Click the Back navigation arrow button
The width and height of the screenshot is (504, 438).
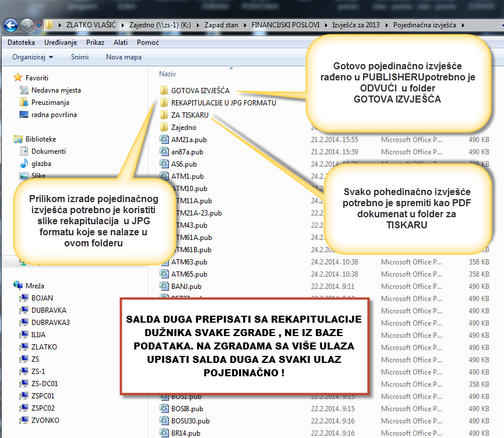pyautogui.click(x=10, y=26)
